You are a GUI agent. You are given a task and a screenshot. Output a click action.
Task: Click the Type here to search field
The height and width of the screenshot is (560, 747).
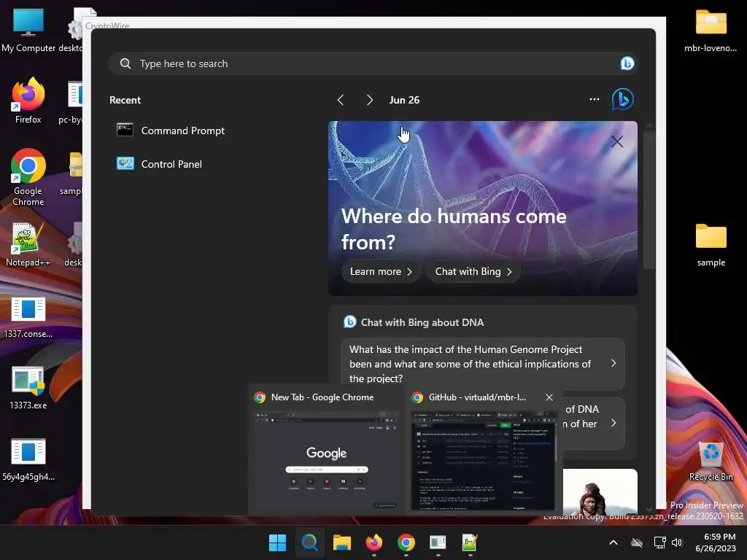(x=373, y=63)
